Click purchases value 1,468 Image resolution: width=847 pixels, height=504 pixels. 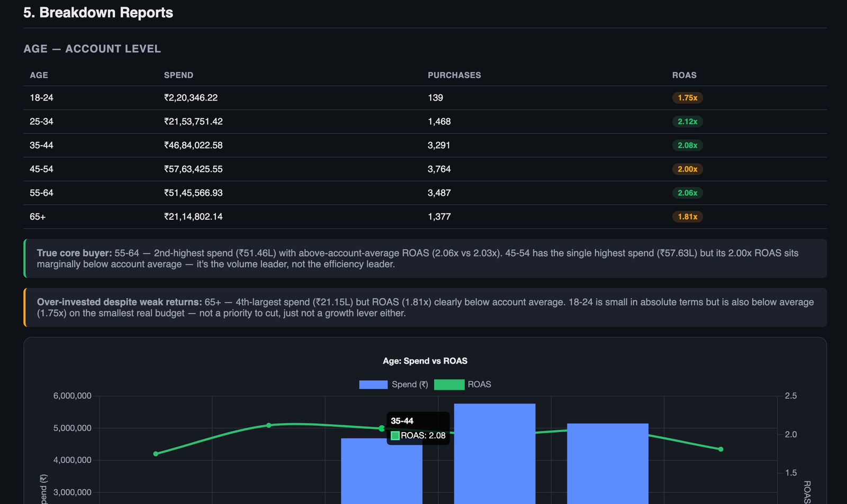(x=439, y=122)
